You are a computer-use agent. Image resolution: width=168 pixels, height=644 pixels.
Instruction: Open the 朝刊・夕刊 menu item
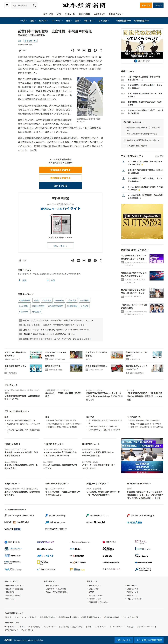(x=48, y=14)
